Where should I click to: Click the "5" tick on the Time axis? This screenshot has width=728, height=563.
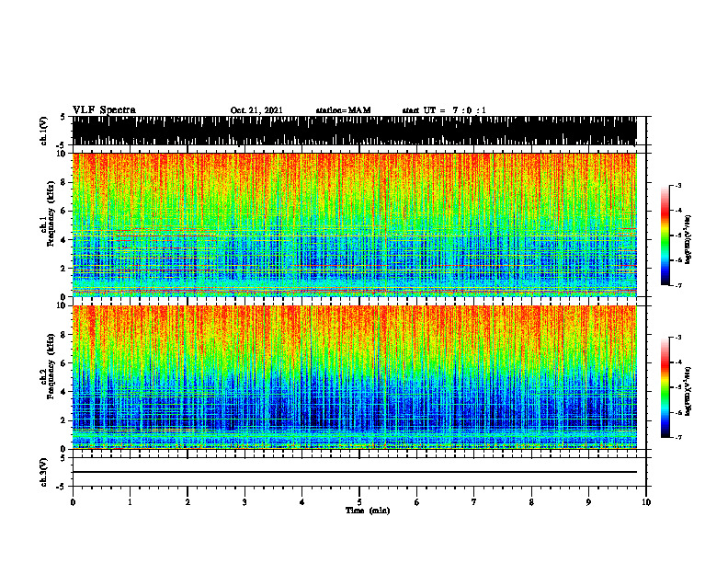pyautogui.click(x=359, y=502)
